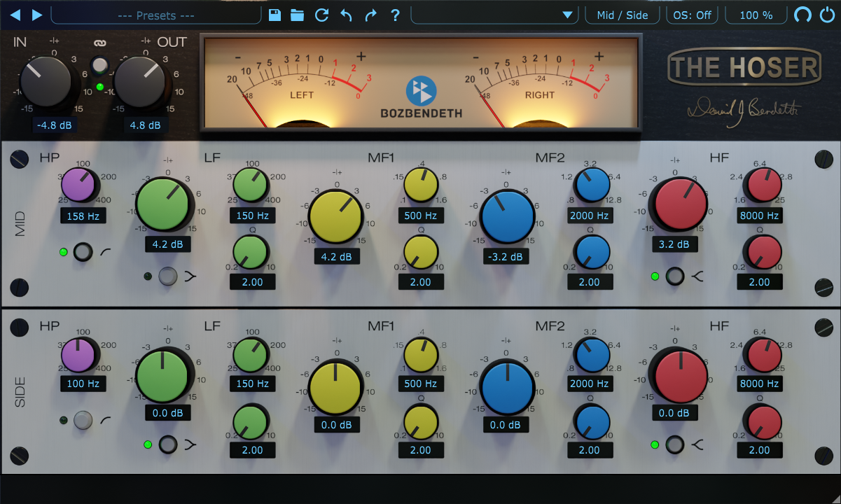Open the Presets dropdown

pos(155,15)
